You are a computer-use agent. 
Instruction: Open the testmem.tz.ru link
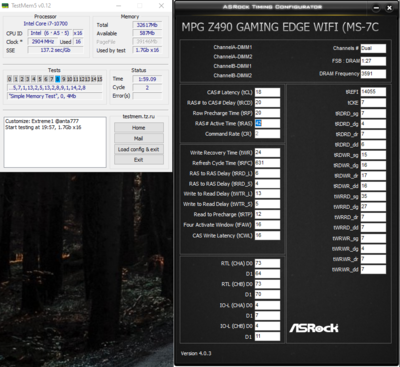139,116
